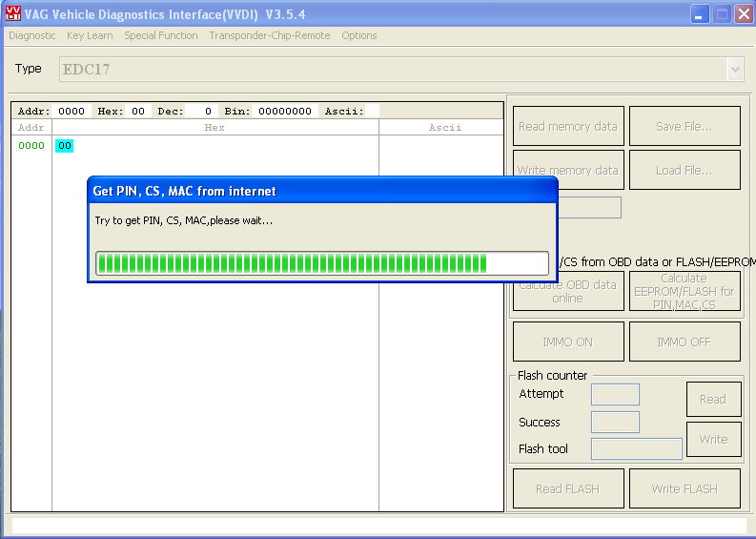Click the Flash counter Write button
This screenshot has width=756, height=539.
pyautogui.click(x=713, y=439)
